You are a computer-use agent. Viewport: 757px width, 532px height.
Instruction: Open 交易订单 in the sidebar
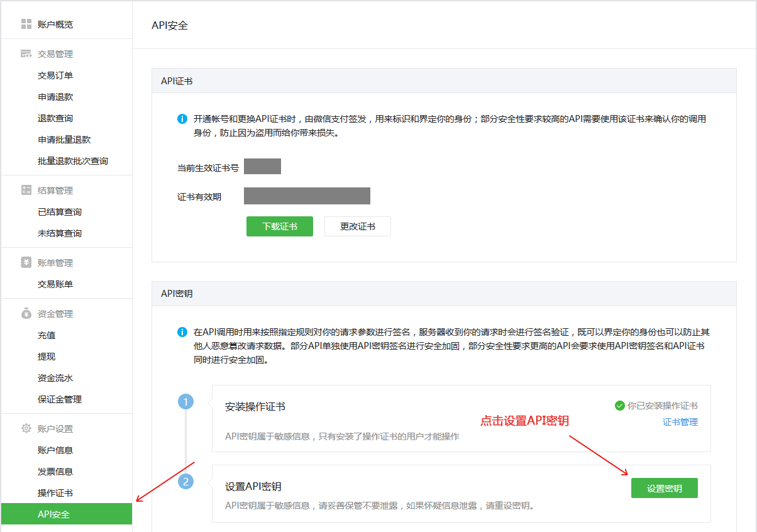click(55, 75)
